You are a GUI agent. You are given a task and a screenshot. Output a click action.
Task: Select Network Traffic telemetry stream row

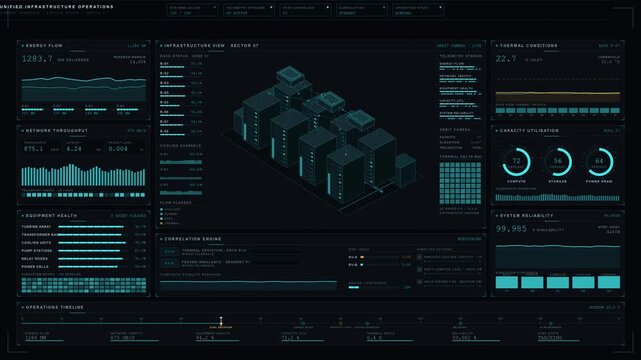point(460,78)
